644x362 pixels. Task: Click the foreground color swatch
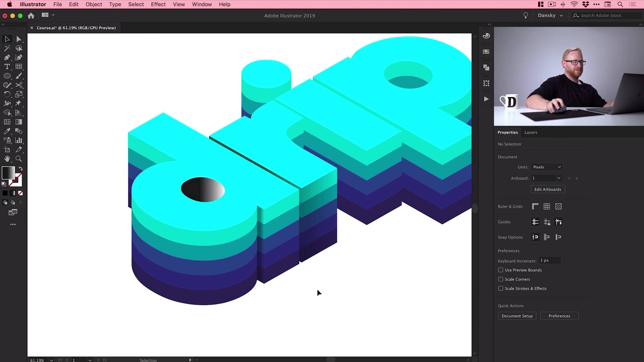pos(7,172)
